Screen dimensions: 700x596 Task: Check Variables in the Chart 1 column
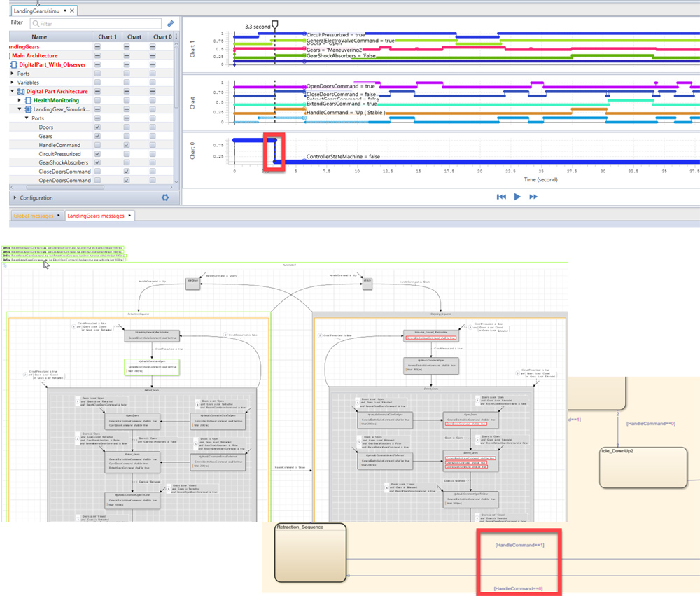[97, 82]
